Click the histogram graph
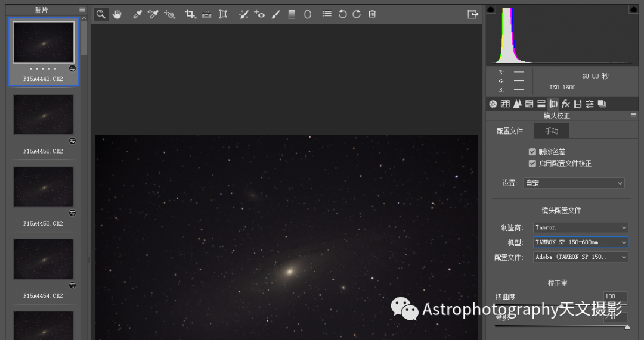 pos(562,35)
